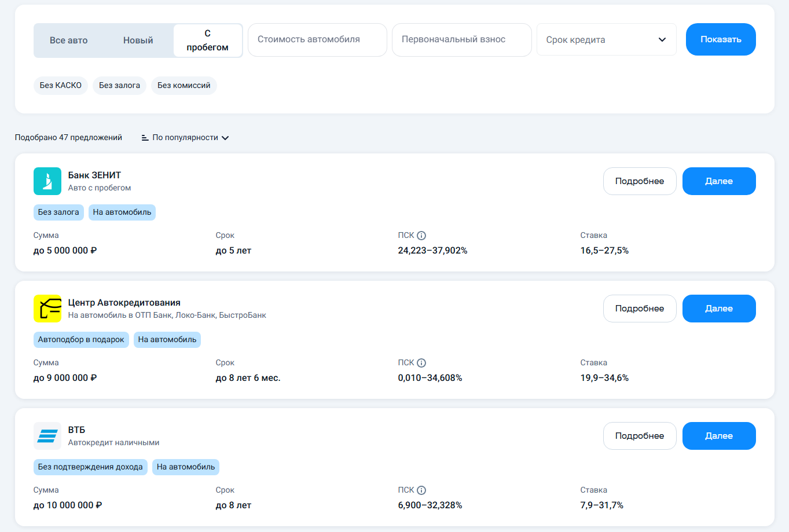Click Подробнее for the ВТБ offer
Image resolution: width=789 pixels, height=532 pixels.
(x=640, y=436)
